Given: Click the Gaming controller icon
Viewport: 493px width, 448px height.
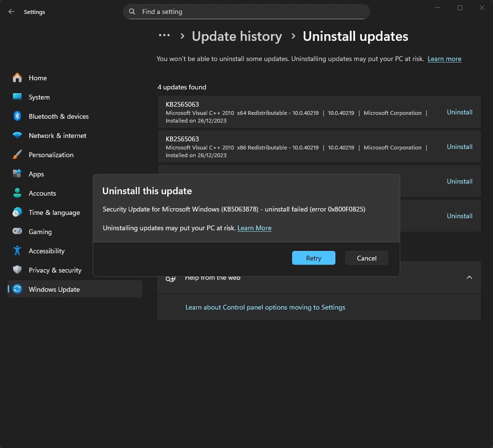Looking at the screenshot, I should (x=17, y=232).
